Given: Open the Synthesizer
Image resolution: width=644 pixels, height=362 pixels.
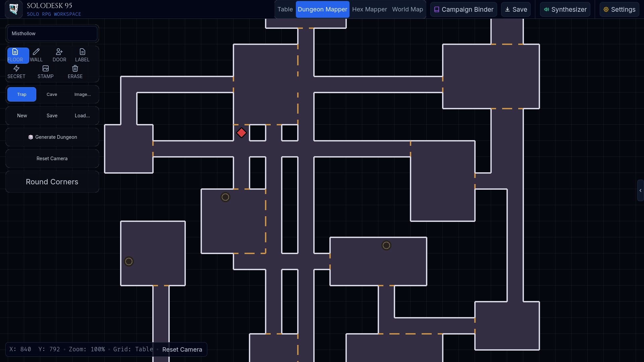Looking at the screenshot, I should tap(565, 9).
